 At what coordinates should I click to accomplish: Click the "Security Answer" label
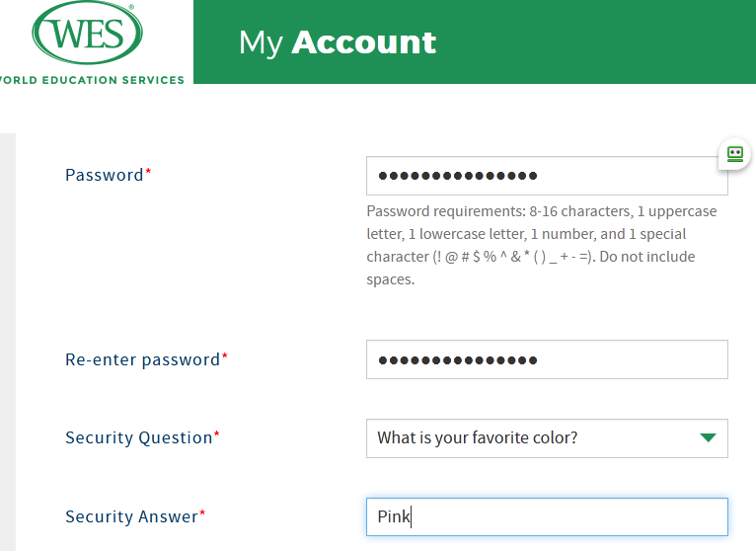(x=131, y=516)
